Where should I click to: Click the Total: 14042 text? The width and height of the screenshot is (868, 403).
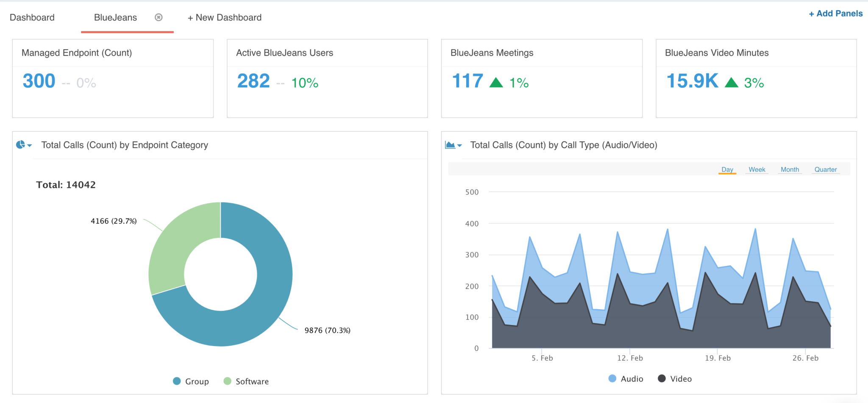point(66,185)
